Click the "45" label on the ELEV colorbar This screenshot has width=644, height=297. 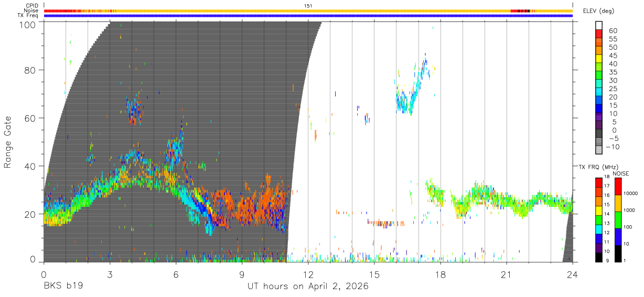[613, 56]
